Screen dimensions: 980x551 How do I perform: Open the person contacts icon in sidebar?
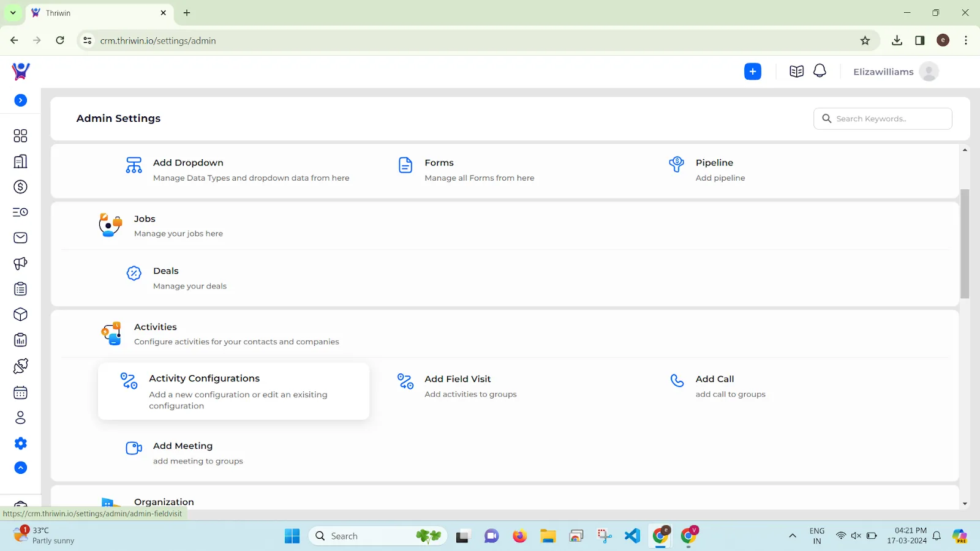(x=20, y=418)
